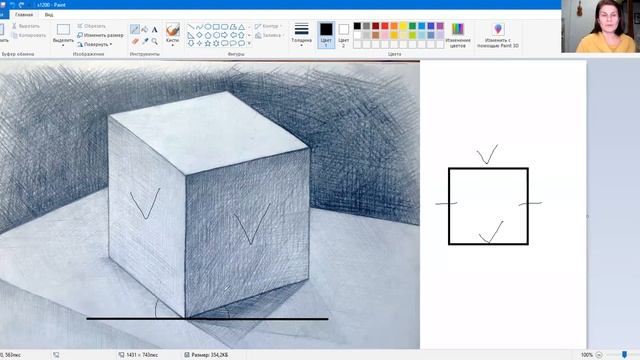Screen dimensions: 640x360
Task: Pick the brown palette swatch
Action: click(x=376, y=35)
